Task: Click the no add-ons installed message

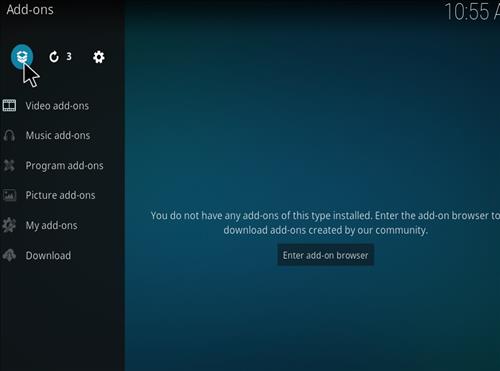Action: click(x=325, y=223)
